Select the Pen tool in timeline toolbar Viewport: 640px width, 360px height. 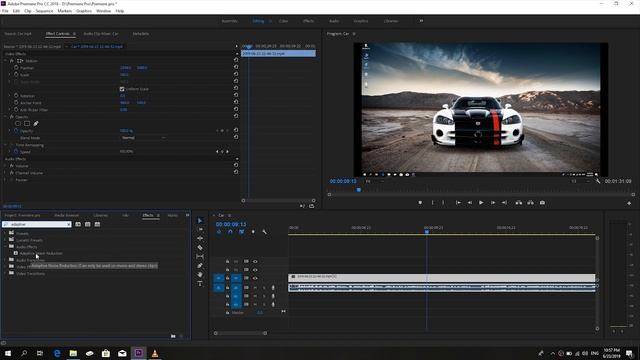[200, 266]
